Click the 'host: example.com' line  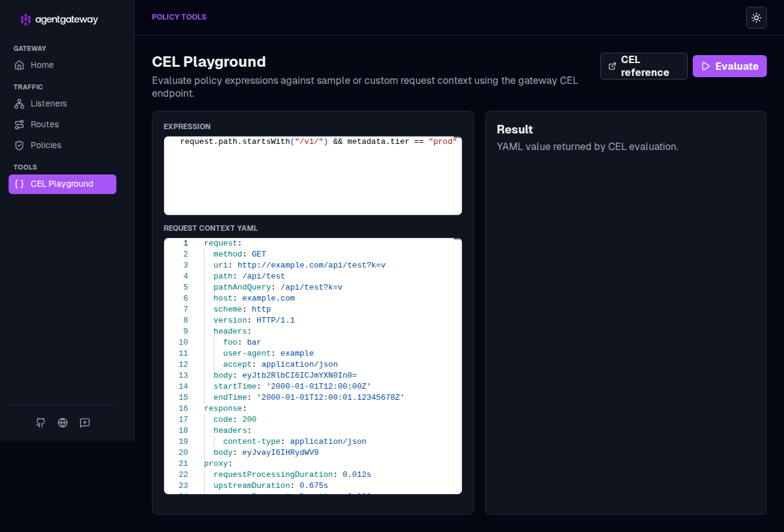tap(254, 298)
